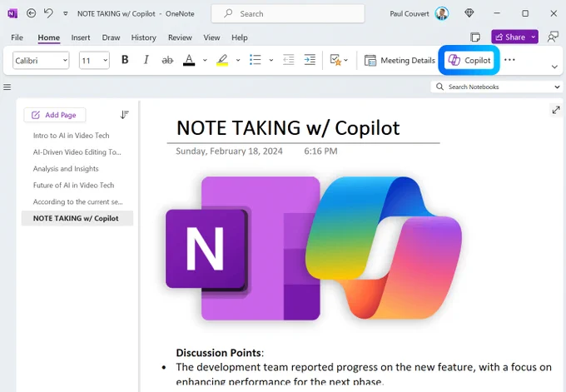Screen dimensions: 566x392
Task: Click Add Page button
Action: pos(54,115)
